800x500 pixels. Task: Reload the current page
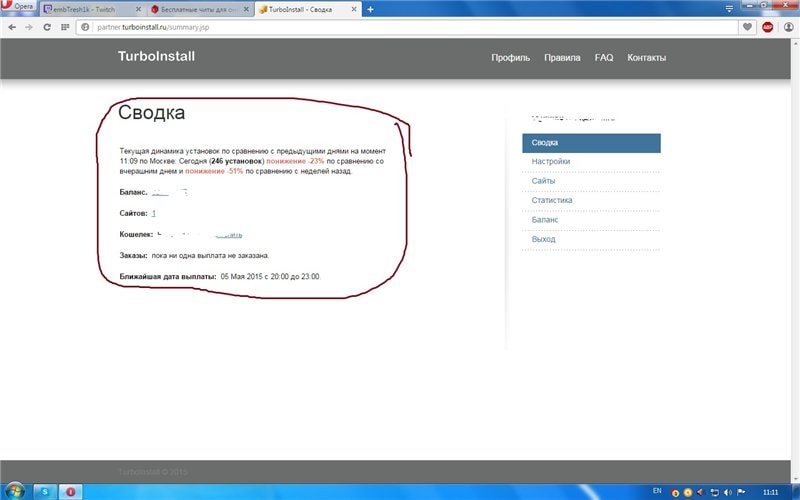(x=47, y=27)
